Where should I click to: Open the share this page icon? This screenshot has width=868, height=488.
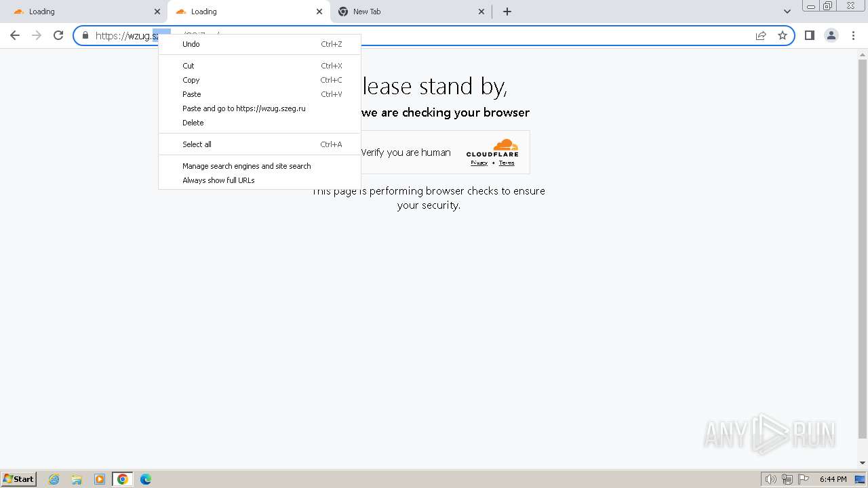(x=761, y=35)
